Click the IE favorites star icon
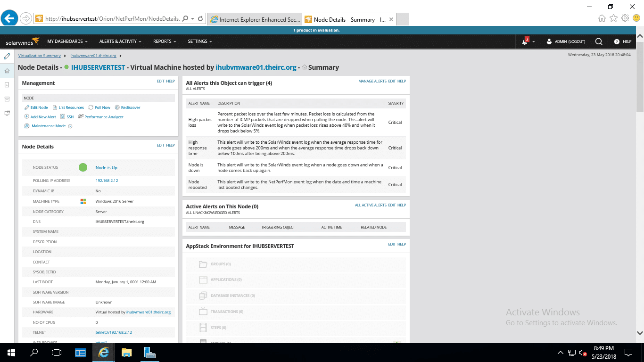 pos(613,18)
